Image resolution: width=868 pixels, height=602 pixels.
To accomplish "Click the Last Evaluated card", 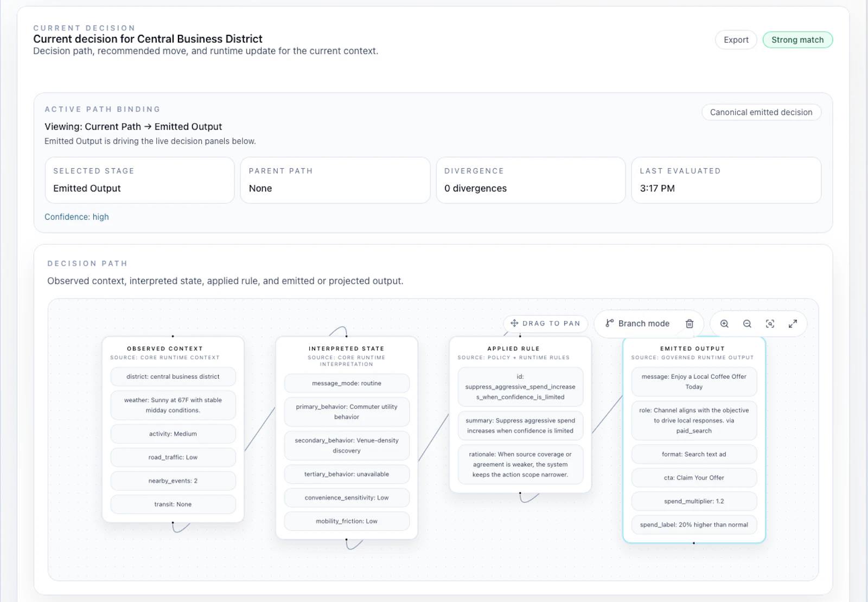I will click(x=726, y=180).
